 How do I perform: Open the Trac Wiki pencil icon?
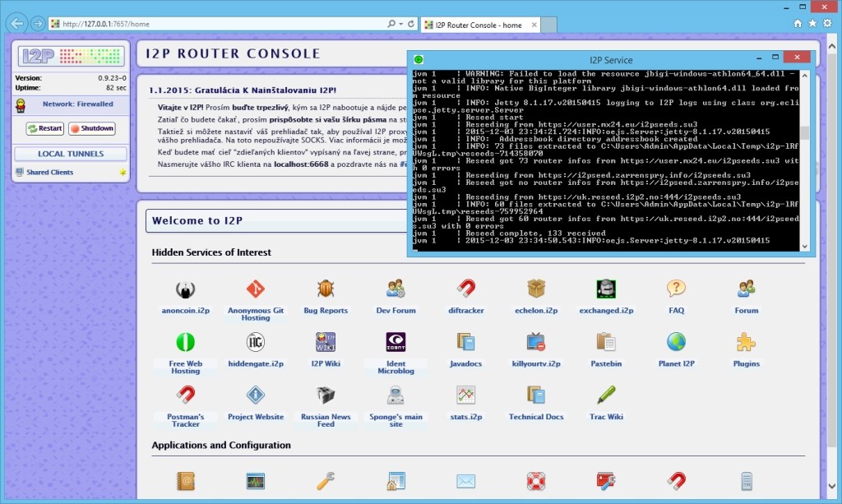(606, 395)
